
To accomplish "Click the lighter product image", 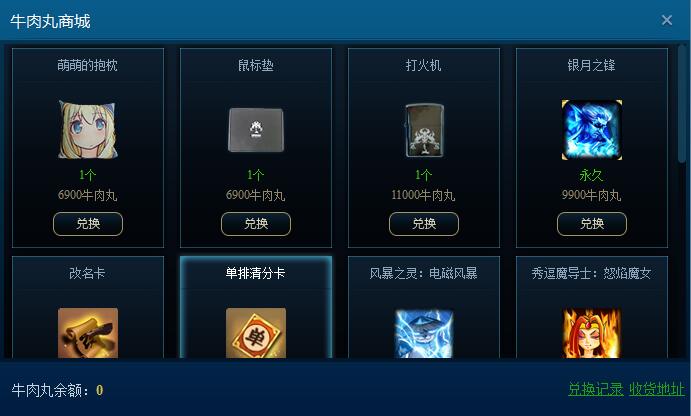I will click(x=424, y=130).
